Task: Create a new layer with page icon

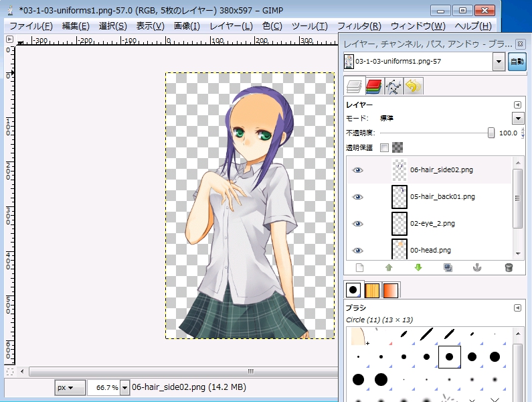Action: tap(359, 268)
